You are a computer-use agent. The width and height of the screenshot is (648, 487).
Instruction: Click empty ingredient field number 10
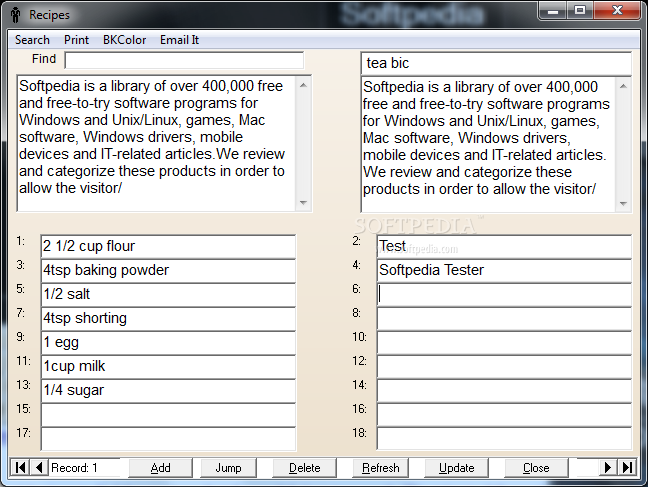pos(504,342)
